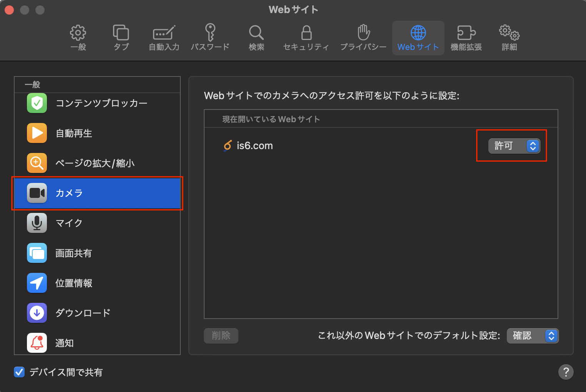Open the タブ tabs preferences
586x392 pixels.
pos(121,38)
